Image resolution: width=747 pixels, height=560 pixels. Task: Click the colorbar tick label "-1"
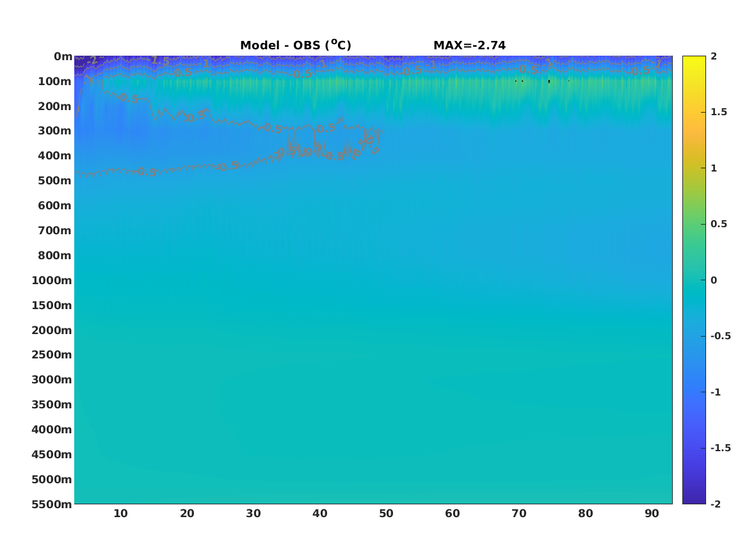click(x=716, y=392)
